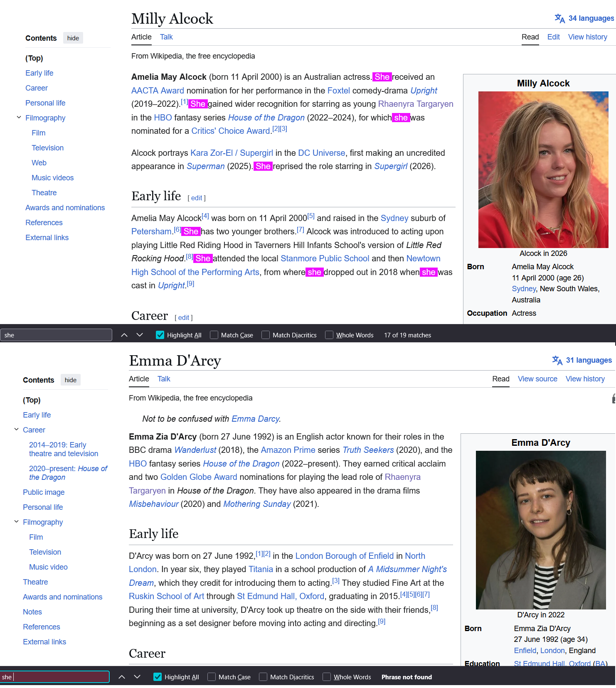
Task: Open the 31 languages translate icon for Emma D'Arcy
Action: click(x=557, y=360)
